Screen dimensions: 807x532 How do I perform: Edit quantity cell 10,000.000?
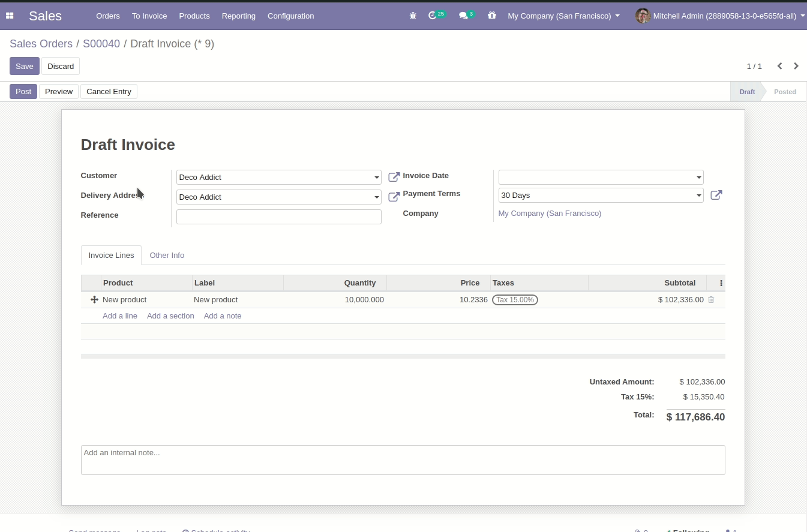(x=364, y=299)
